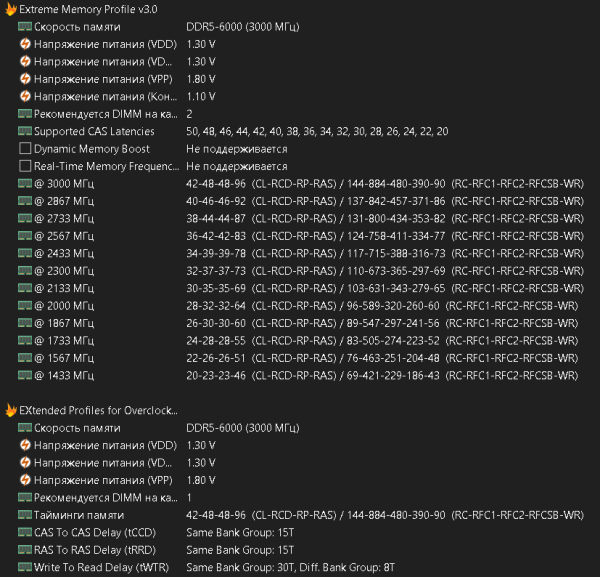Click the icon beside Write To Read Delay (tWTR)
600x577 pixels.
coord(25,567)
